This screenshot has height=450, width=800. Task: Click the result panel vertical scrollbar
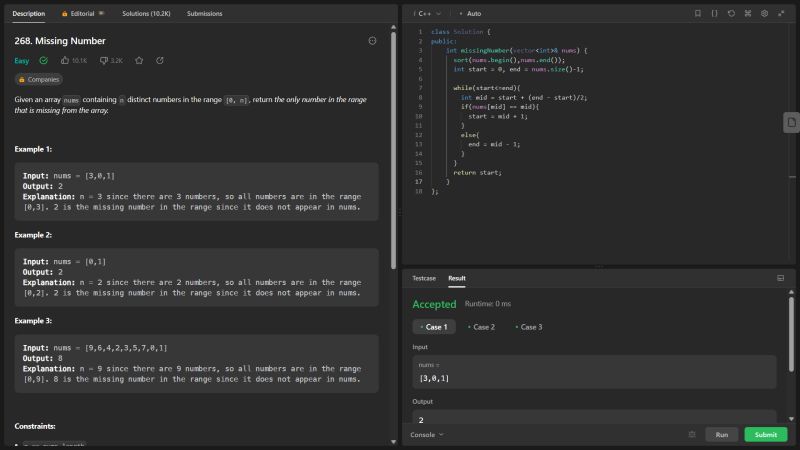pyautogui.click(x=792, y=330)
